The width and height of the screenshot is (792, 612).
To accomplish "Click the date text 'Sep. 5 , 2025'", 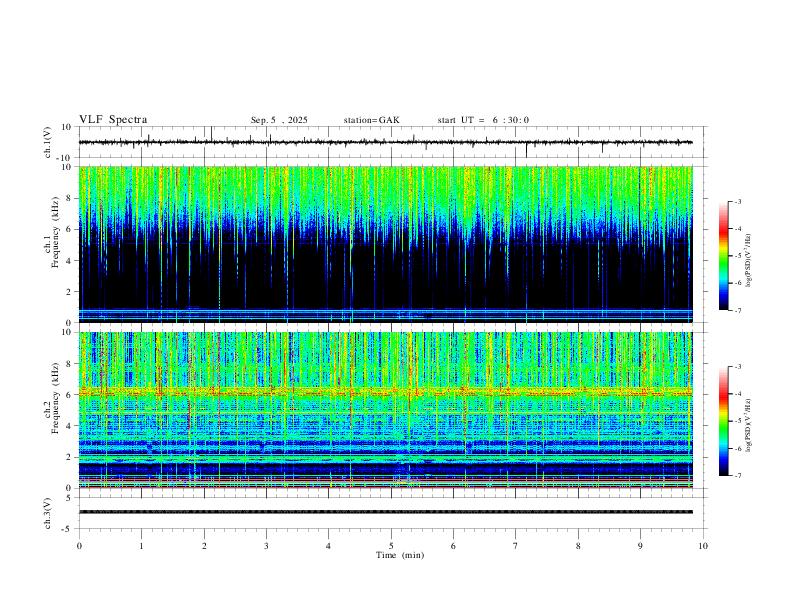I will pos(279,120).
